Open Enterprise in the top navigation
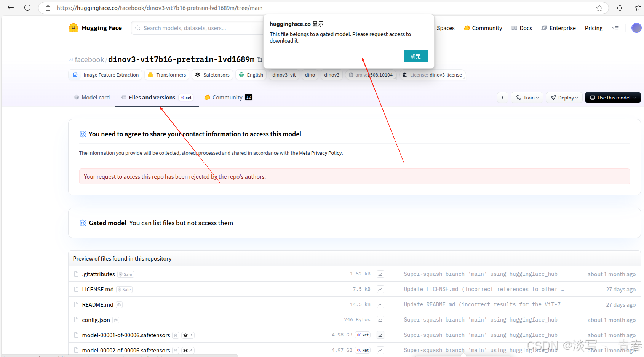Screen dimensions: 644x357 pos(559,28)
